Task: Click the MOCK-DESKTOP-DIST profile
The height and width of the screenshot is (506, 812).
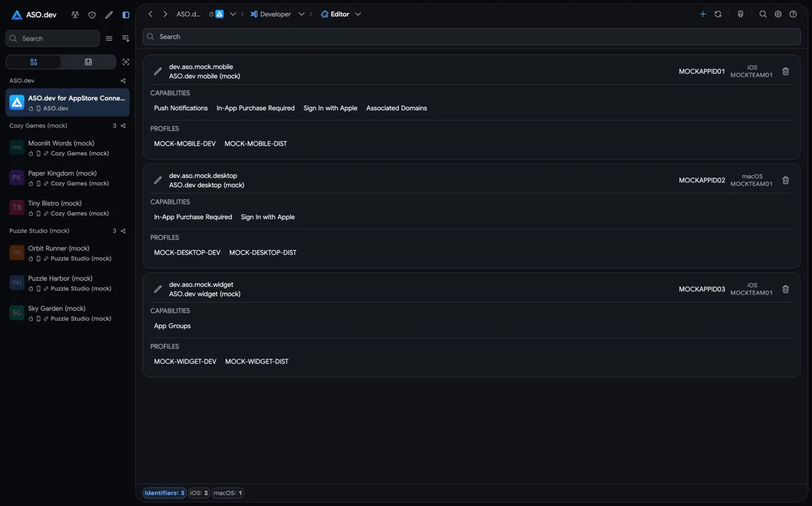Action: pos(263,252)
